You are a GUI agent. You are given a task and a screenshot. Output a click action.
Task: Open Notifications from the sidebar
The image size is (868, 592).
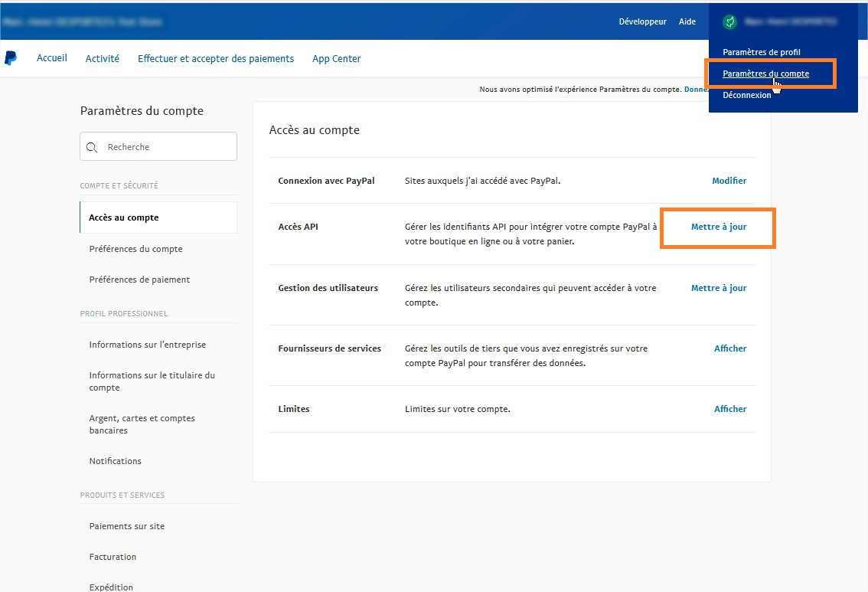click(115, 460)
